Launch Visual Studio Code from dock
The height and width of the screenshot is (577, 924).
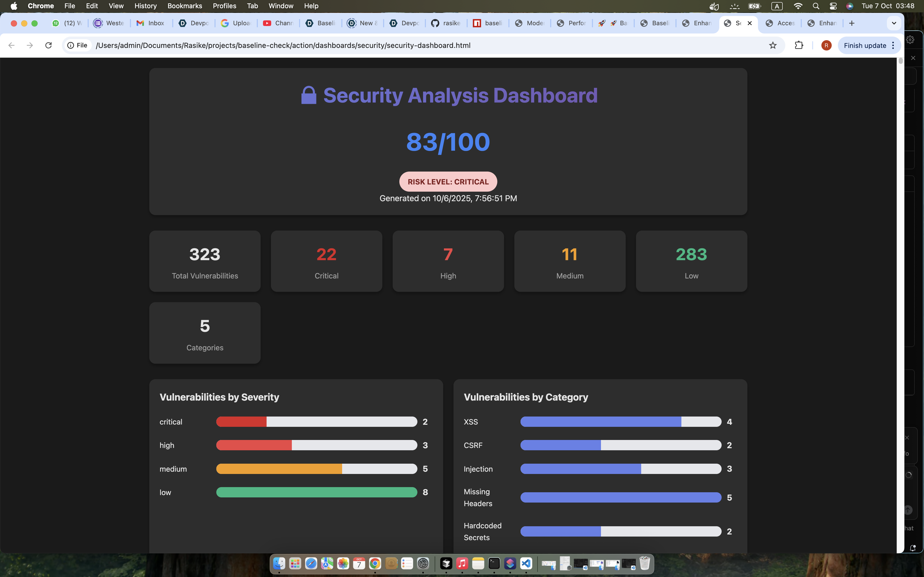[x=526, y=563]
